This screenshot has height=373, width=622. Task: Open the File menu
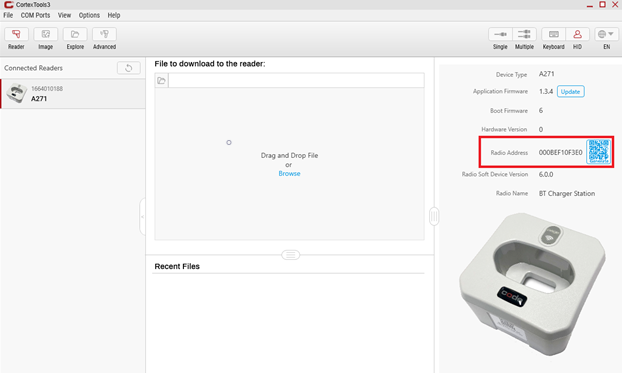8,15
